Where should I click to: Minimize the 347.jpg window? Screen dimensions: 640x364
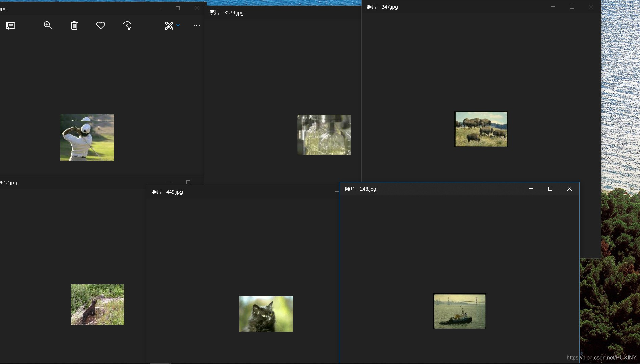click(553, 7)
